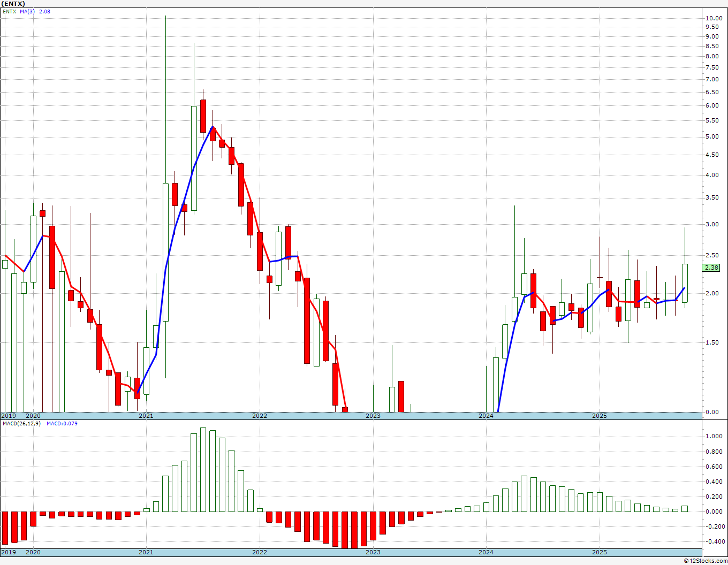Viewport: 728px width, 565px height.
Task: Click the 1.50 price axis label
Action: (x=712, y=343)
